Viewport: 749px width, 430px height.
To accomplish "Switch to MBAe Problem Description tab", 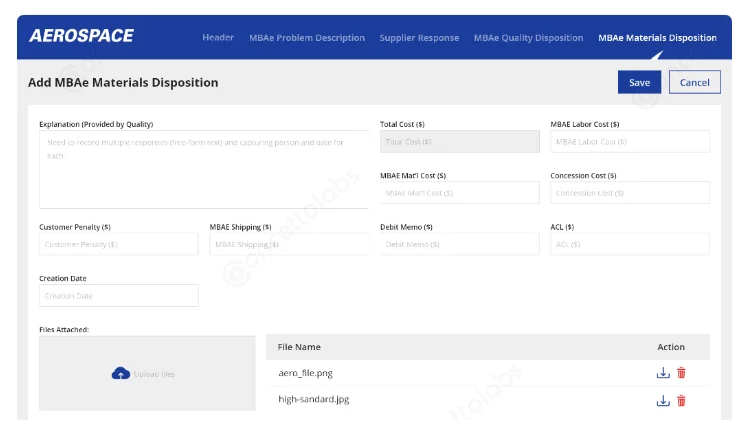I will (x=307, y=38).
